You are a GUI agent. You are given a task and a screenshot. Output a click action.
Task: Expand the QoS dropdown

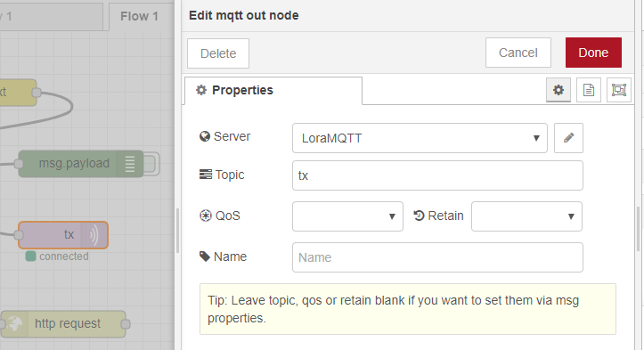pos(347,216)
